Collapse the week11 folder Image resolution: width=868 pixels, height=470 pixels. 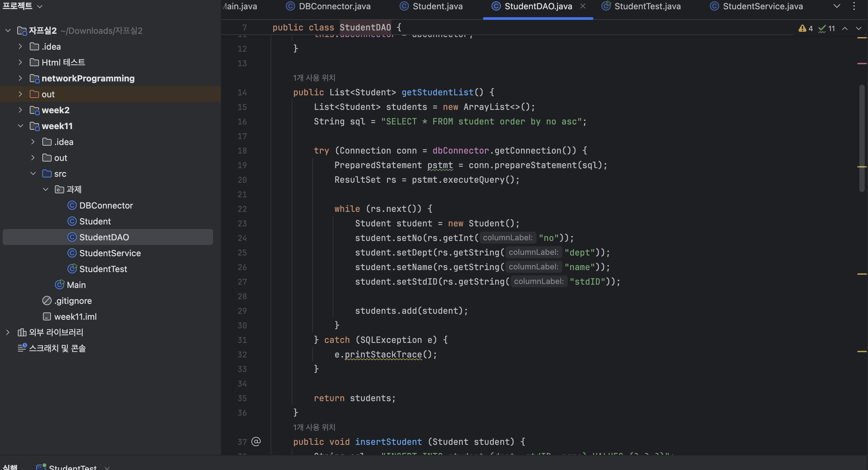coord(20,126)
